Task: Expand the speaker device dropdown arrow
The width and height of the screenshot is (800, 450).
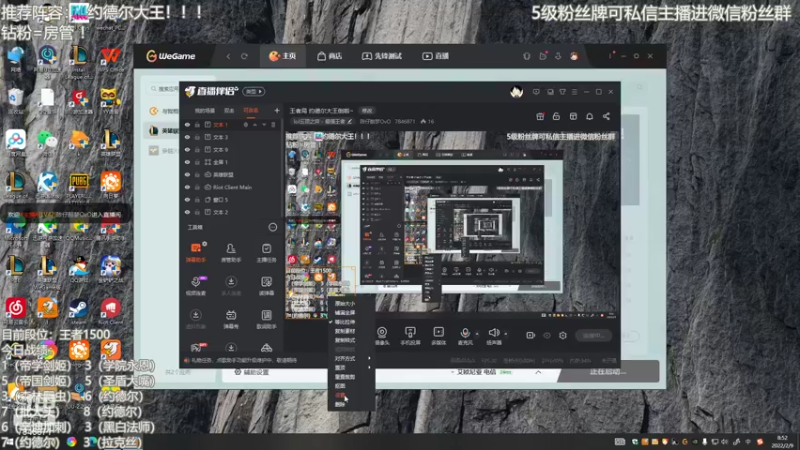Action: 506,334
